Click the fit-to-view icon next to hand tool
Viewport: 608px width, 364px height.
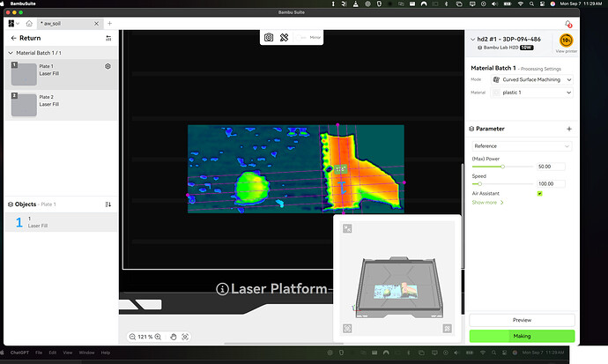(185, 337)
